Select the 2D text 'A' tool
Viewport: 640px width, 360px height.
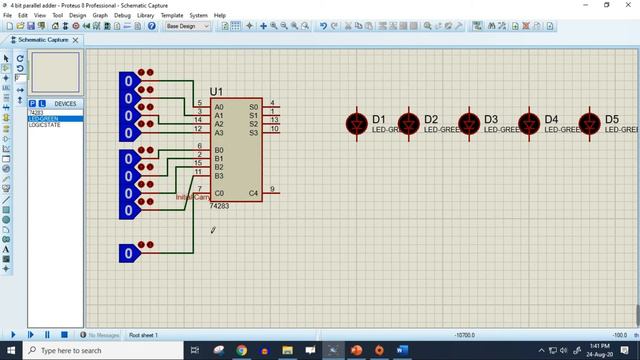coord(6,249)
